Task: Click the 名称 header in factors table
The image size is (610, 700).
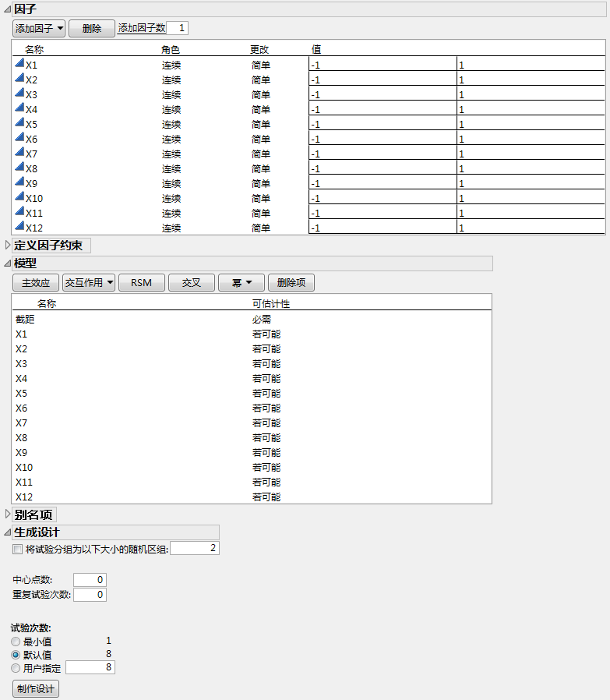Action: [34, 50]
